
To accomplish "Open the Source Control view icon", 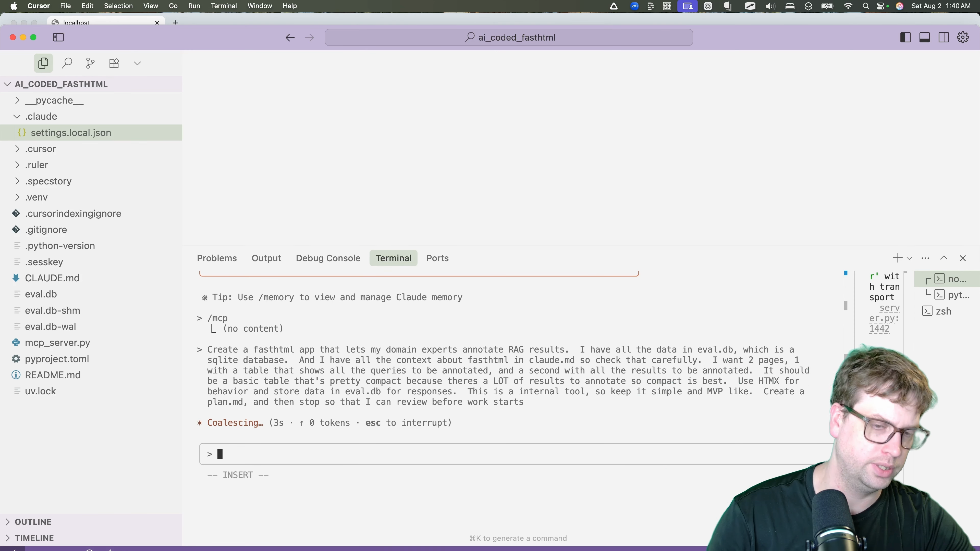I will (90, 63).
